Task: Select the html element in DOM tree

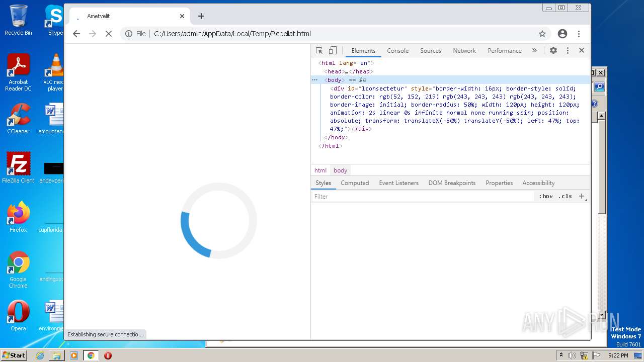Action: tap(346, 63)
